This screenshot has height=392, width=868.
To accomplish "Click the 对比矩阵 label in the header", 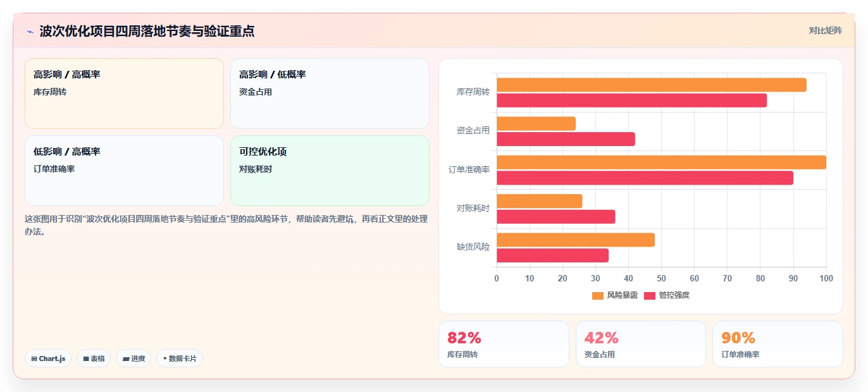I will (825, 30).
